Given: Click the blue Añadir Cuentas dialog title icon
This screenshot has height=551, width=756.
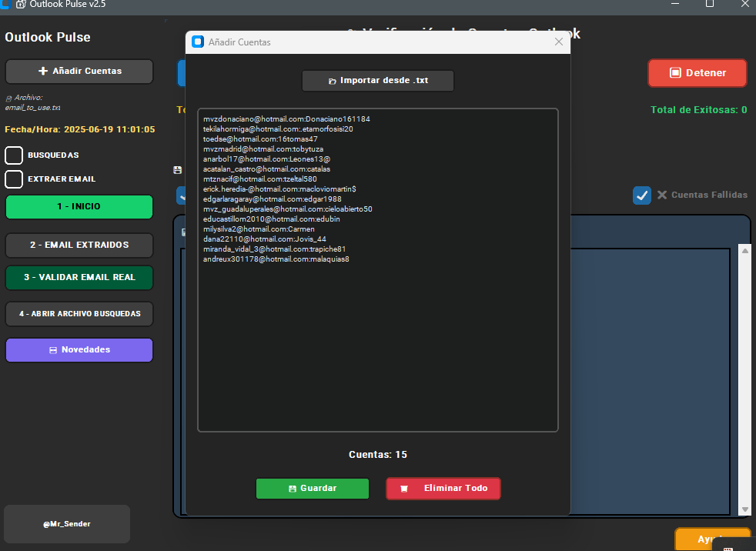Looking at the screenshot, I should [x=198, y=42].
